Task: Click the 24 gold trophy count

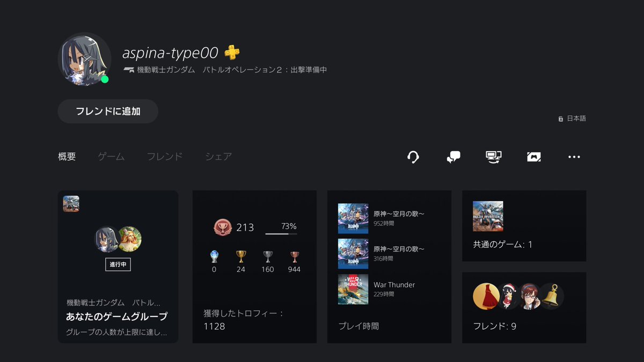Action: (x=241, y=269)
